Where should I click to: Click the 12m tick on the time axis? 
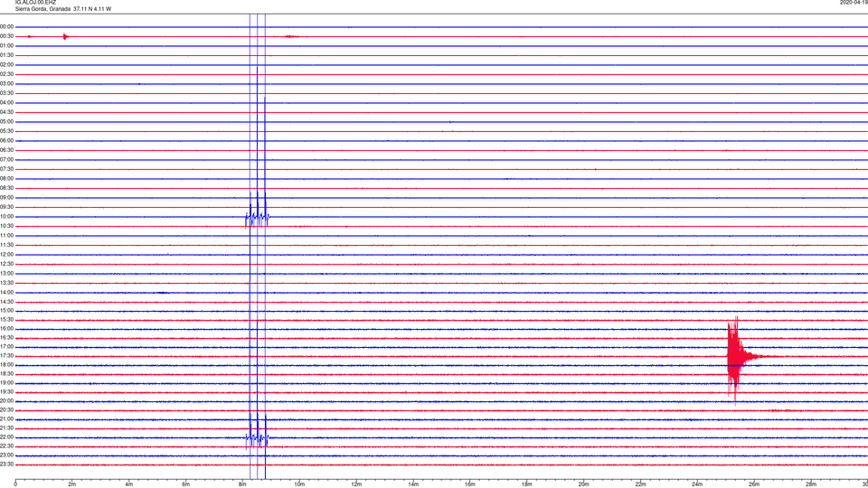[356, 484]
